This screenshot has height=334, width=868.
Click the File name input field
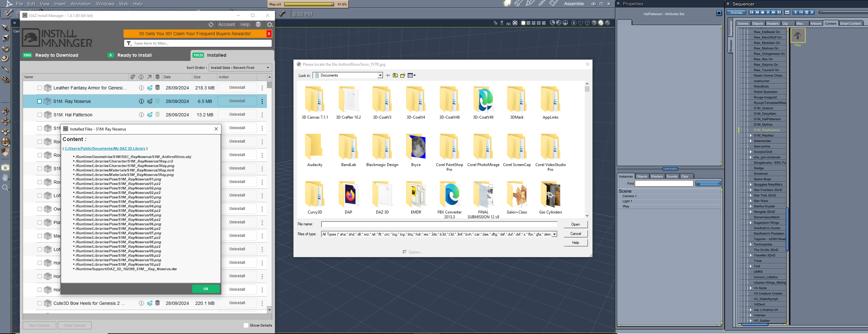pyautogui.click(x=439, y=224)
